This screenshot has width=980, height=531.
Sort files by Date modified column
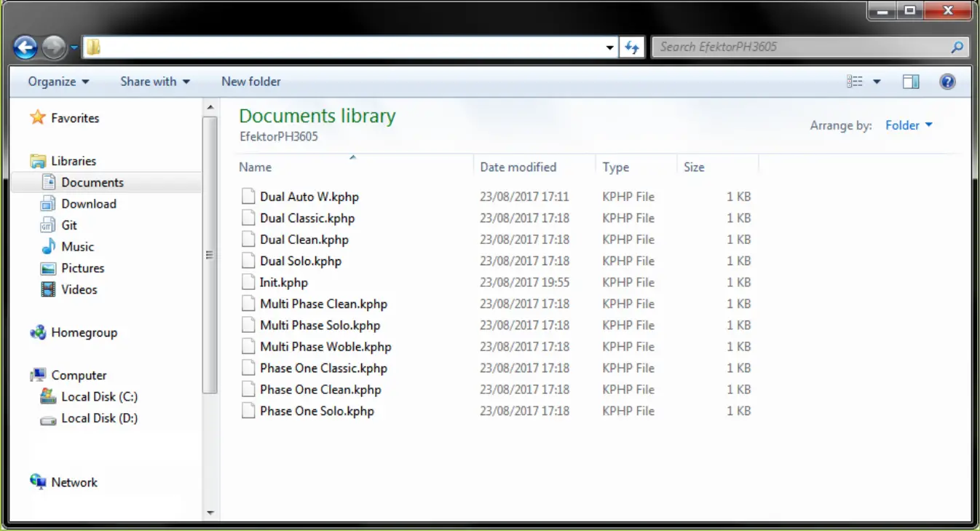[x=518, y=168]
